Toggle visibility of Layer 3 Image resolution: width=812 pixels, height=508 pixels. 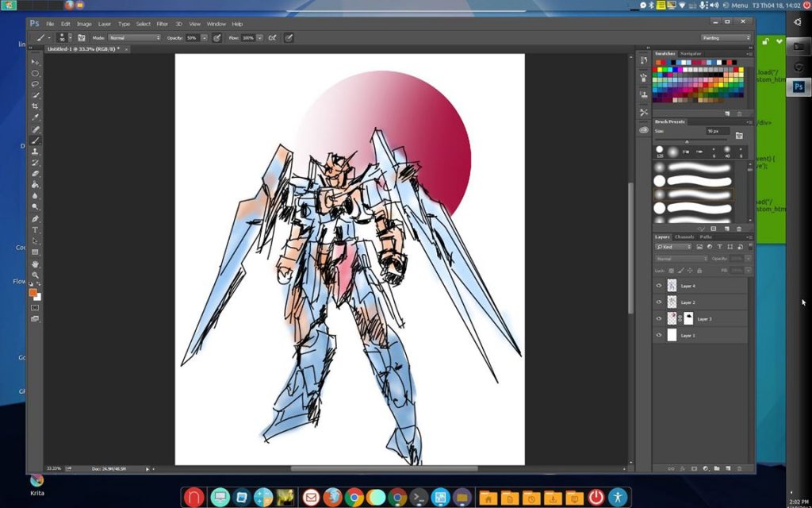(659, 319)
